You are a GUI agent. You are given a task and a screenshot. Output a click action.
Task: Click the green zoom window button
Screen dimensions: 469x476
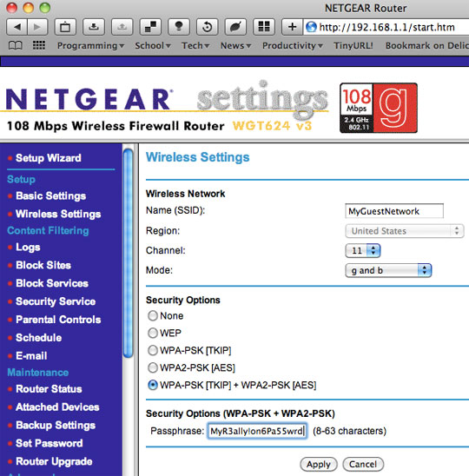tap(45, 8)
